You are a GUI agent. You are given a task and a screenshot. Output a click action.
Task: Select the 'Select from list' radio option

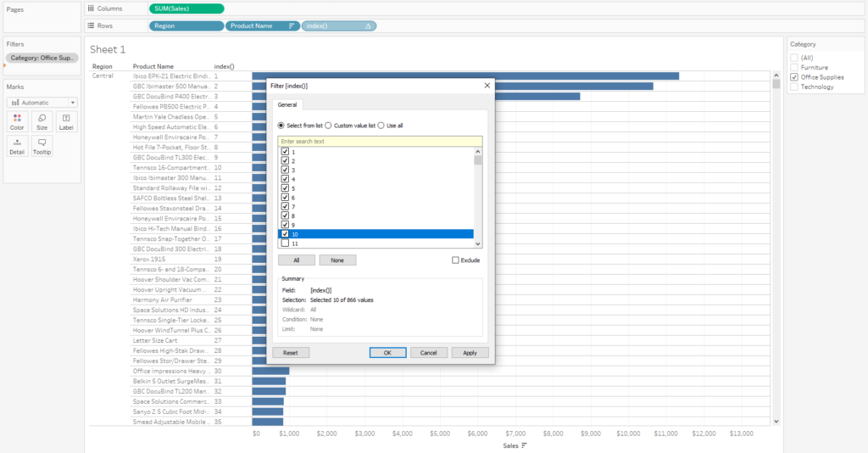(281, 126)
